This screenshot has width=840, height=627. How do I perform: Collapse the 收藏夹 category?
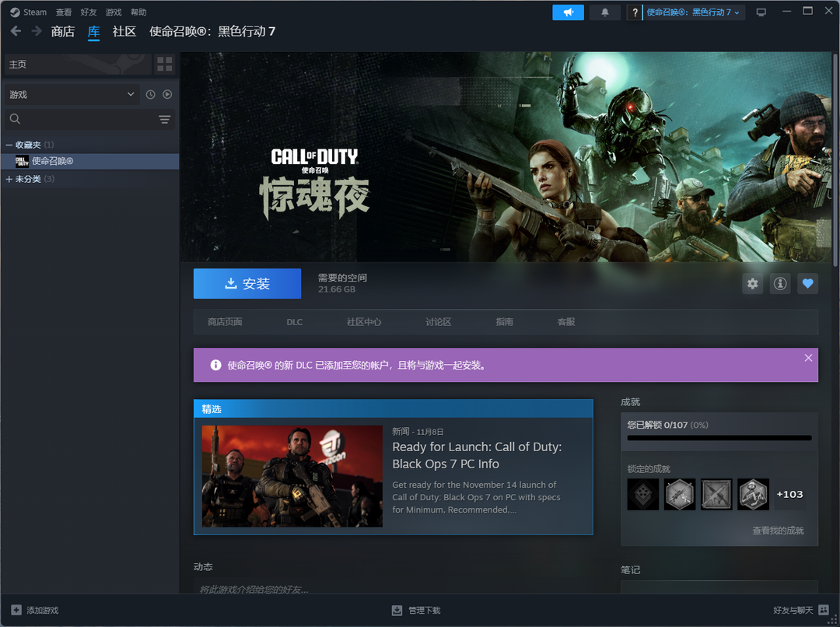tap(9, 145)
